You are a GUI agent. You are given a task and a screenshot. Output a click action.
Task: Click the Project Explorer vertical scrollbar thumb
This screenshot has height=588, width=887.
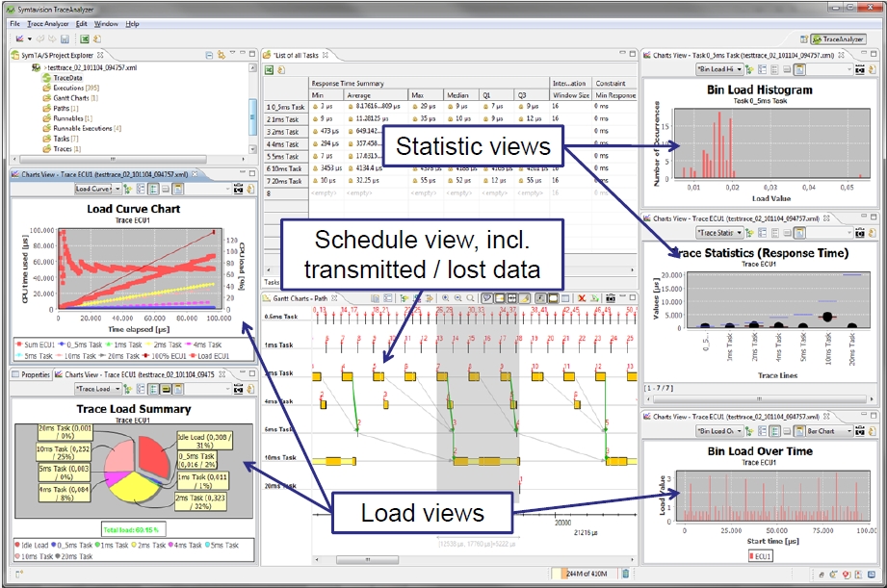pyautogui.click(x=252, y=117)
